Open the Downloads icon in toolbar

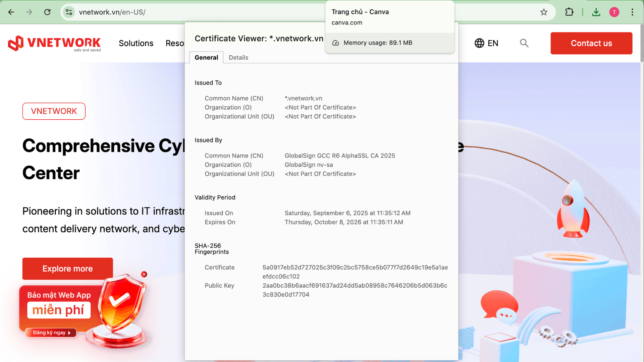click(596, 12)
